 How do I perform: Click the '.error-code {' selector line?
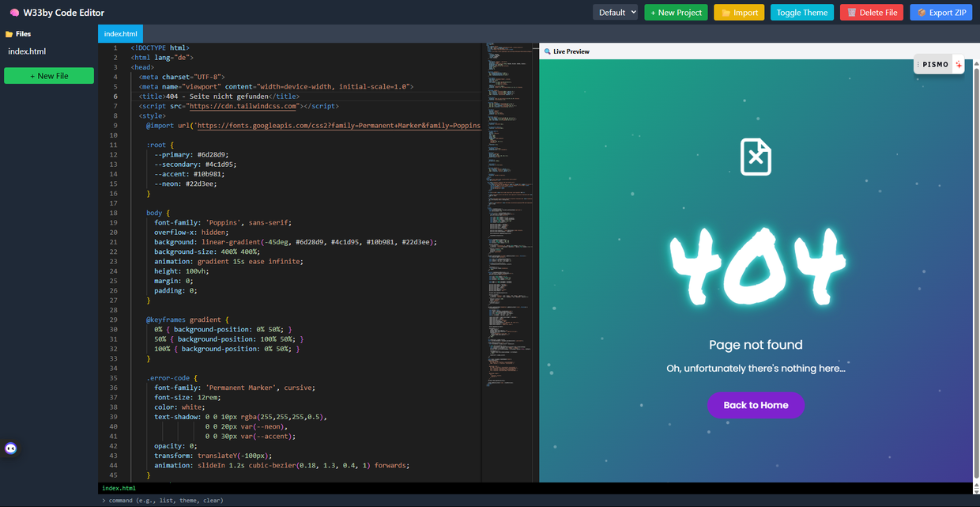(x=171, y=378)
